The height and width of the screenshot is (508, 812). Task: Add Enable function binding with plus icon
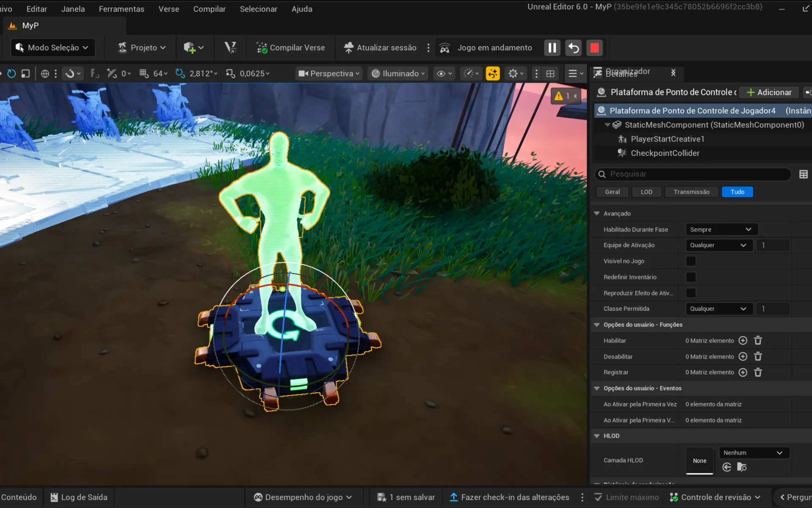coord(743,340)
